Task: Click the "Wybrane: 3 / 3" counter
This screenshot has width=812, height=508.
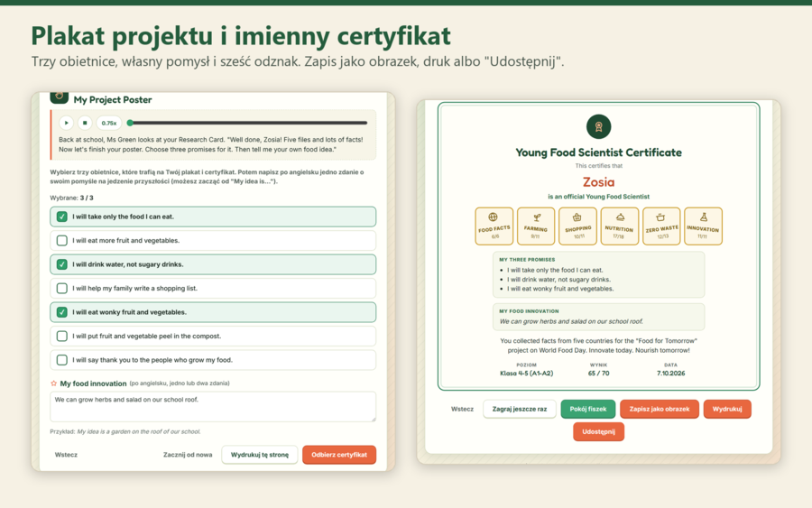Action: tap(71, 198)
